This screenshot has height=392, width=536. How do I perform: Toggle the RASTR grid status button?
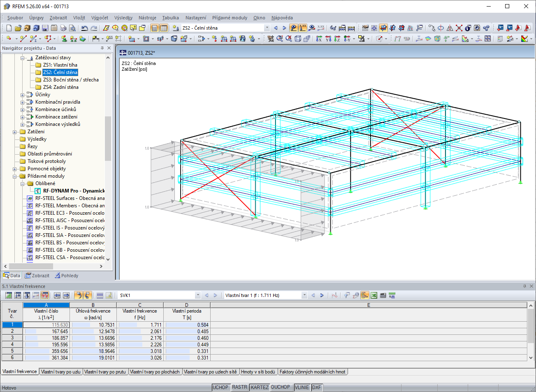click(239, 387)
